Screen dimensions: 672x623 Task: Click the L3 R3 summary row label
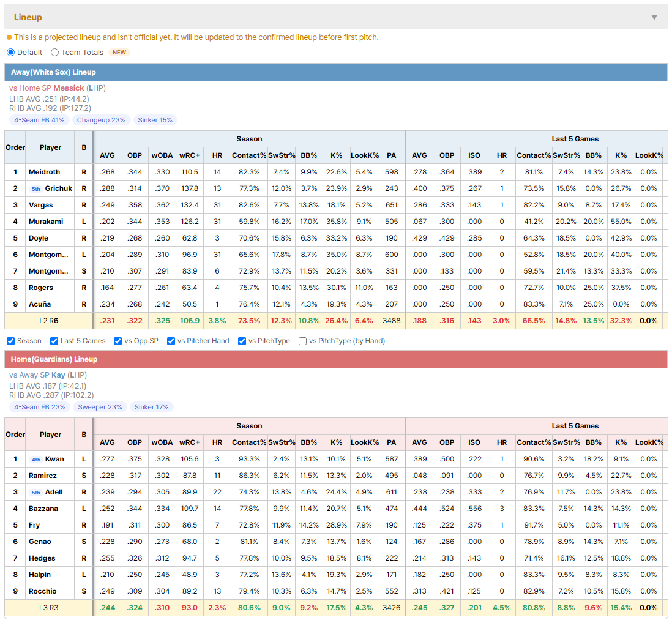click(49, 608)
